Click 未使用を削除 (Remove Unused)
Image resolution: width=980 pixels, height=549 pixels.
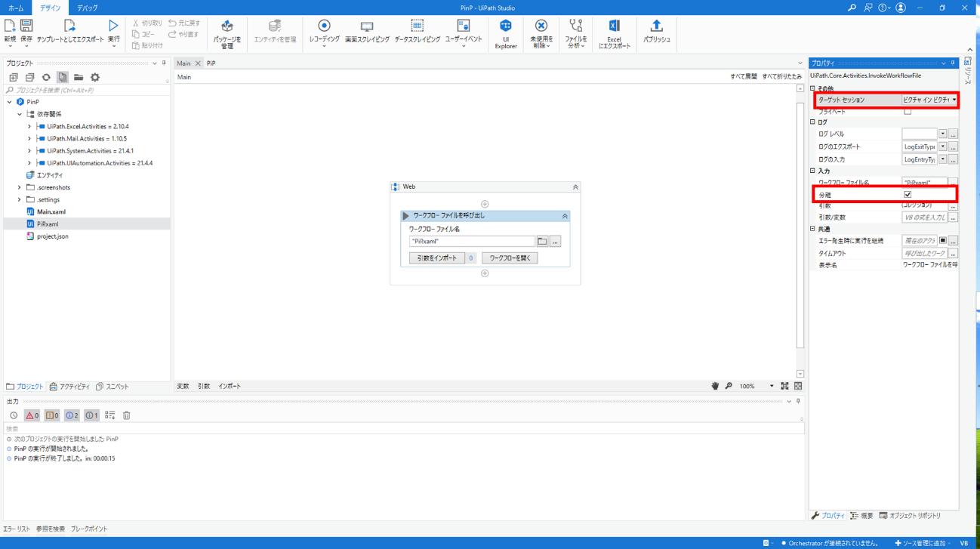click(541, 35)
